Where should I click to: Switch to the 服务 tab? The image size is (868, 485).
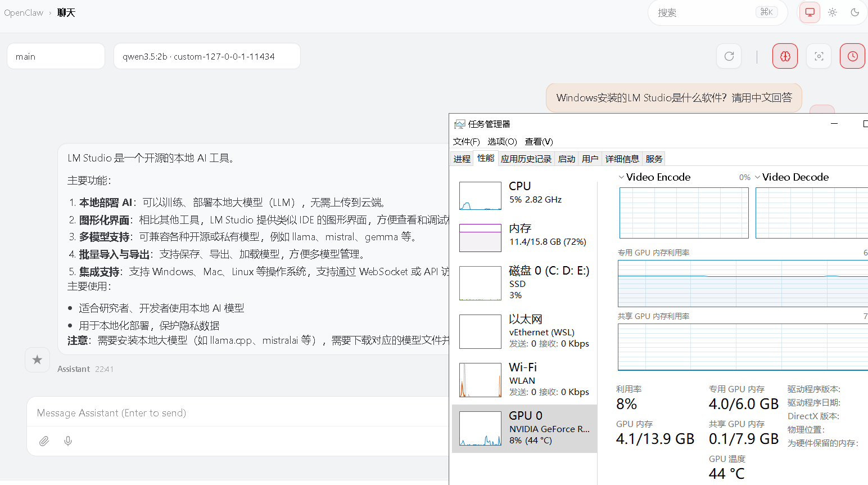pos(654,159)
